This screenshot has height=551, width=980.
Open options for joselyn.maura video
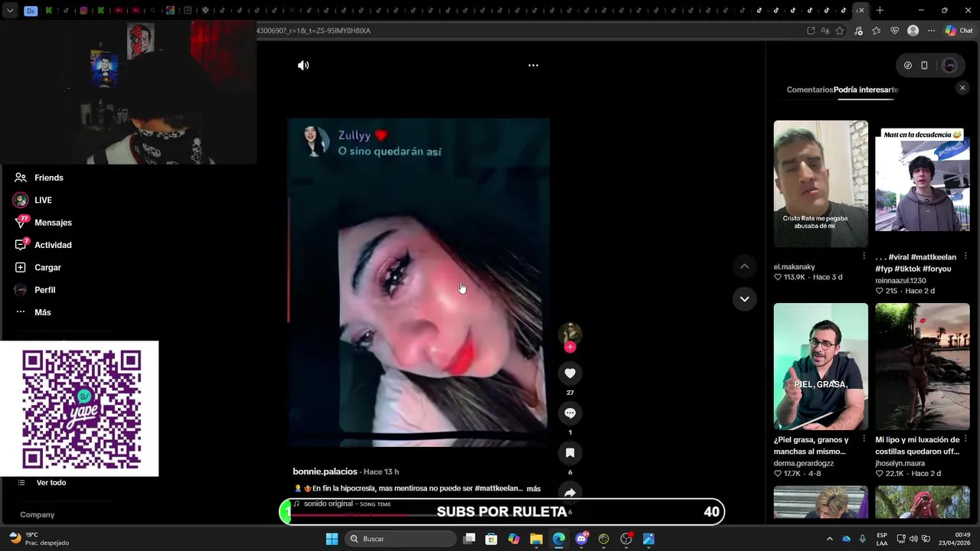(965, 439)
